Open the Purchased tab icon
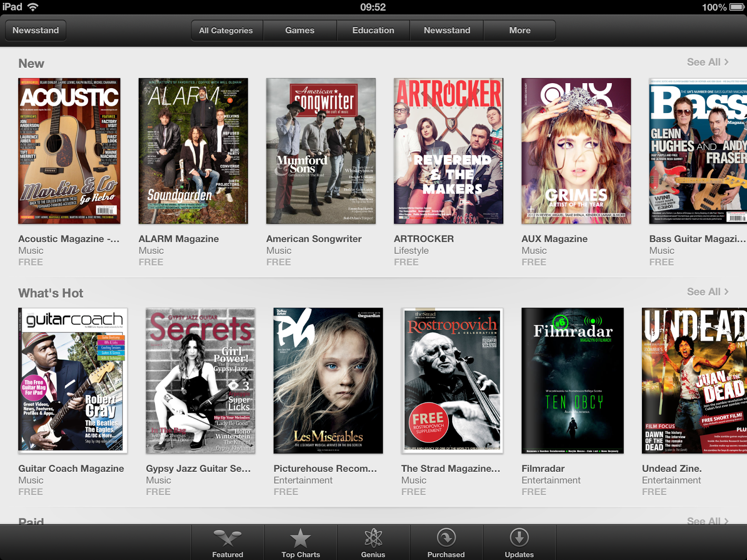Screen dimensions: 747x560 point(446,538)
